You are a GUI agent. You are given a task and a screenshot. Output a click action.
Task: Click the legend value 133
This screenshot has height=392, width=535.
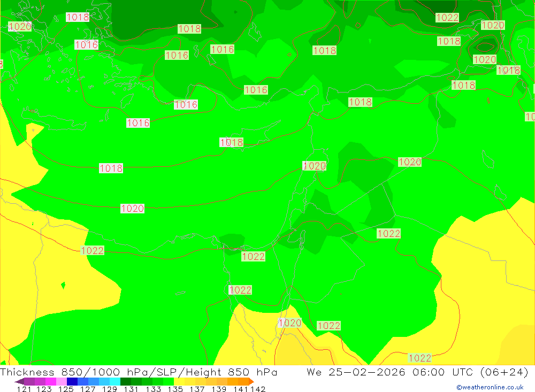point(153,389)
